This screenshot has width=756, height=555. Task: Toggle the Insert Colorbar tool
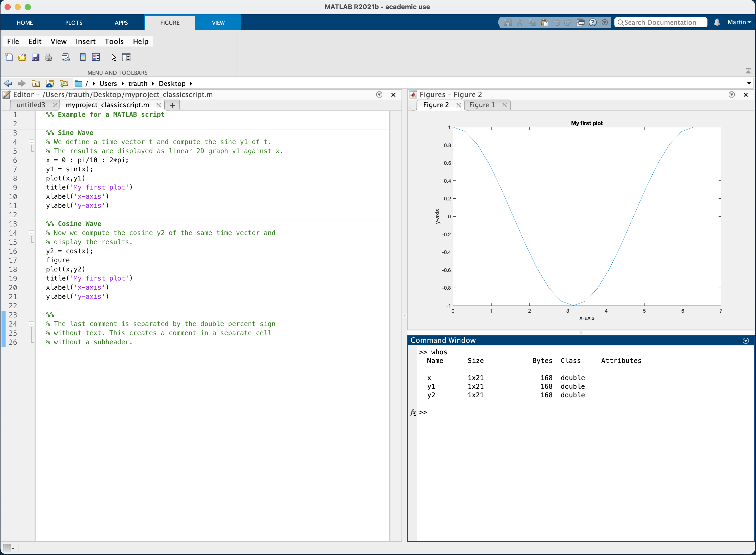(83, 57)
